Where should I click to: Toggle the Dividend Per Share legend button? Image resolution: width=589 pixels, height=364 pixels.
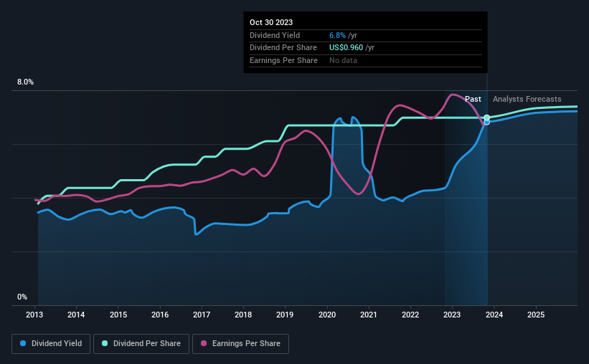click(x=141, y=344)
